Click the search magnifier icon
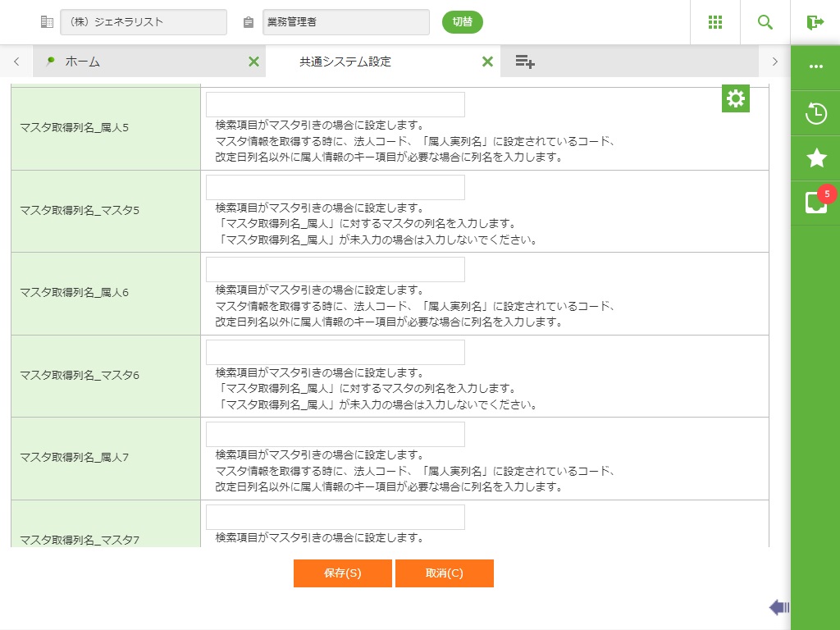 pyautogui.click(x=765, y=22)
